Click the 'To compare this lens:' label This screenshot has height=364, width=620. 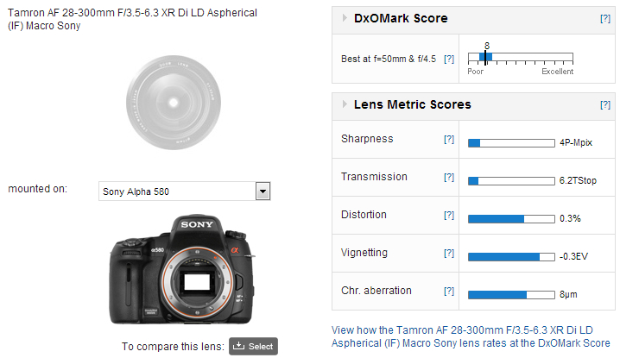click(x=173, y=346)
